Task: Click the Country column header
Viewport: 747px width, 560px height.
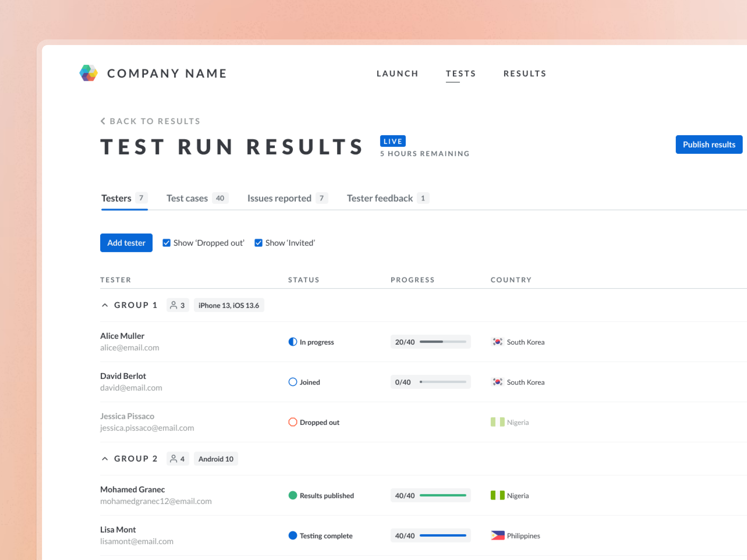Action: click(x=511, y=280)
